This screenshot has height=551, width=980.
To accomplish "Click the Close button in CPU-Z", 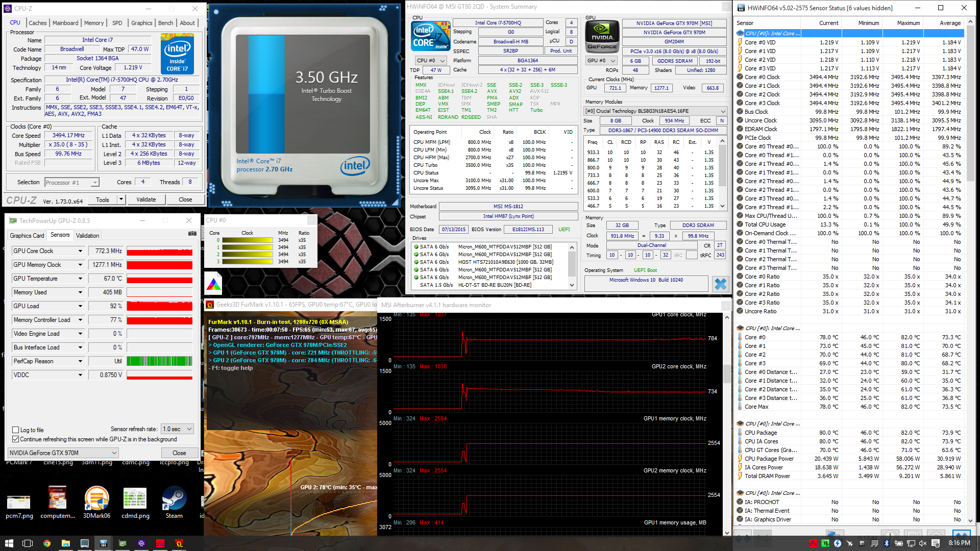I will [185, 199].
